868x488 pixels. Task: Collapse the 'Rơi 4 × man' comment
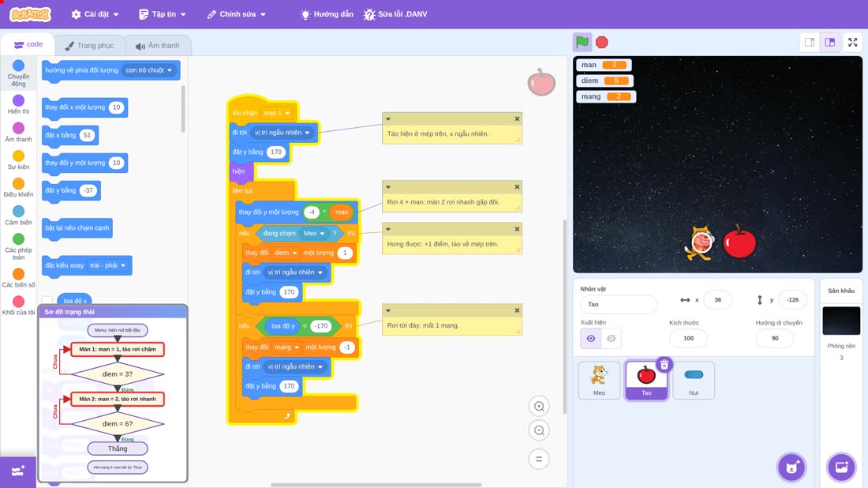[x=388, y=186]
